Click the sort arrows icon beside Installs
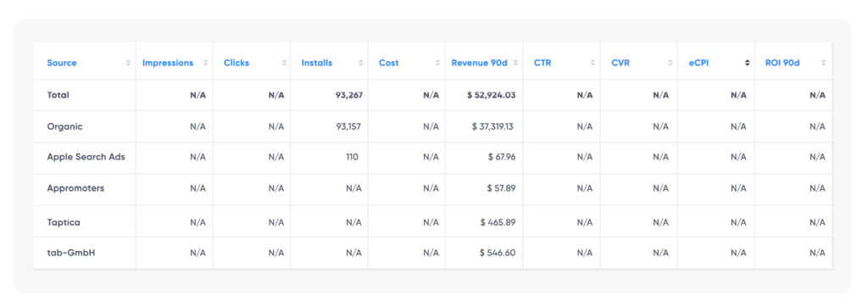 pos(361,63)
